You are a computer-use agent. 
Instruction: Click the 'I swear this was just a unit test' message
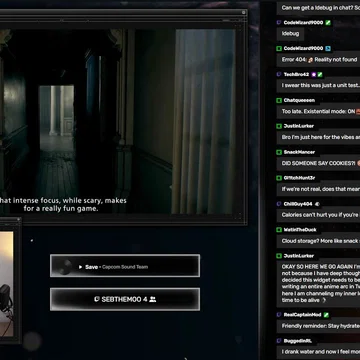click(318, 86)
